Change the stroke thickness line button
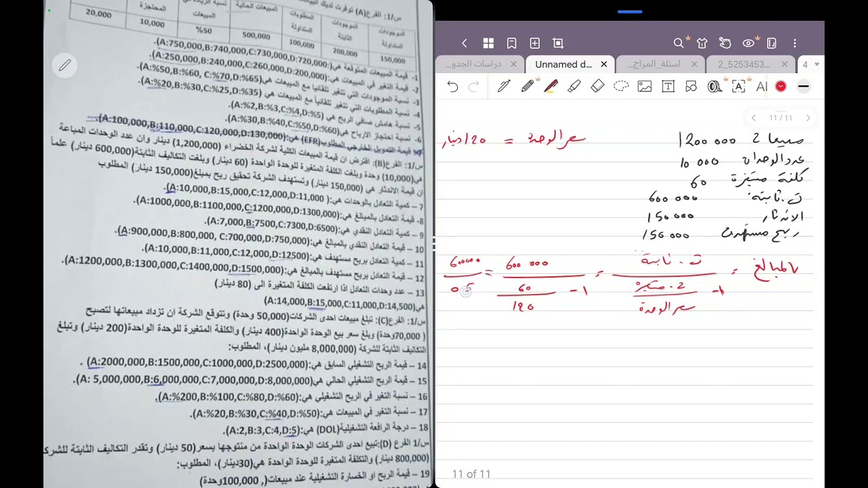 [x=804, y=87]
